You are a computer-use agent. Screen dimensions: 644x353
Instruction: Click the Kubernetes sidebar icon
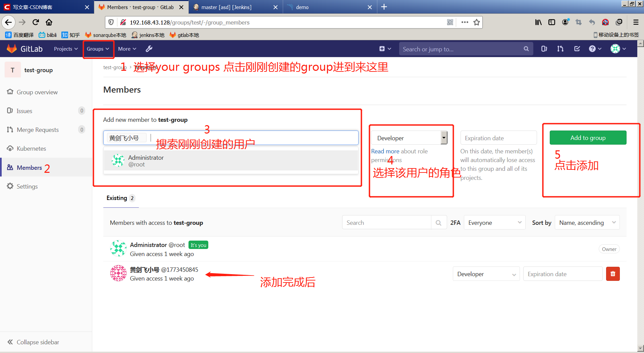10,148
